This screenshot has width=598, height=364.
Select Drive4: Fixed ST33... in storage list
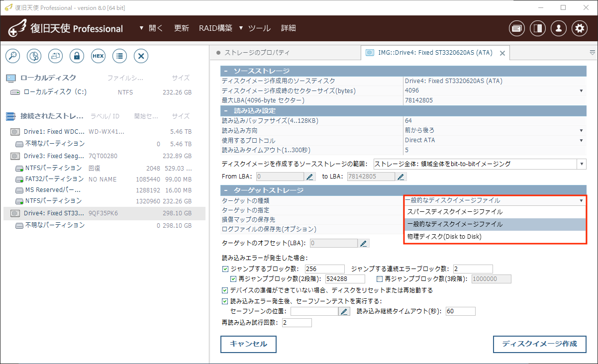point(104,213)
